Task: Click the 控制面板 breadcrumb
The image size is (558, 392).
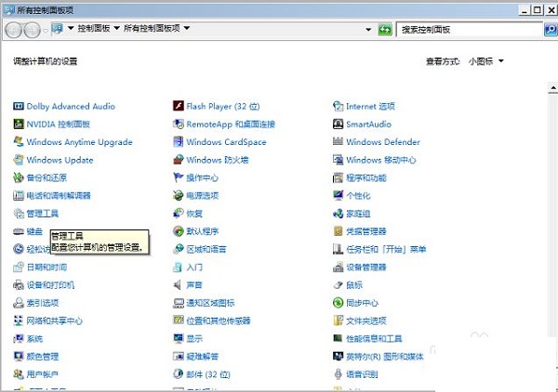Action: click(x=94, y=28)
